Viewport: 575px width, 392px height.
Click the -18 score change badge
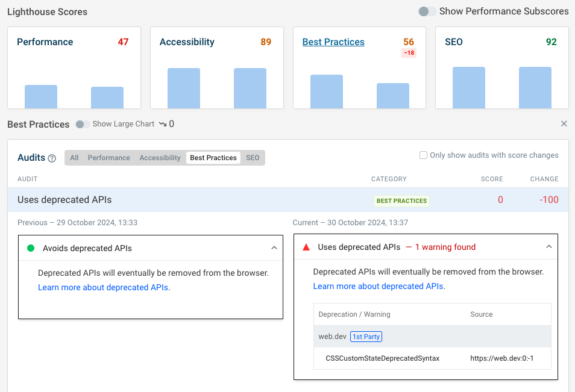409,53
